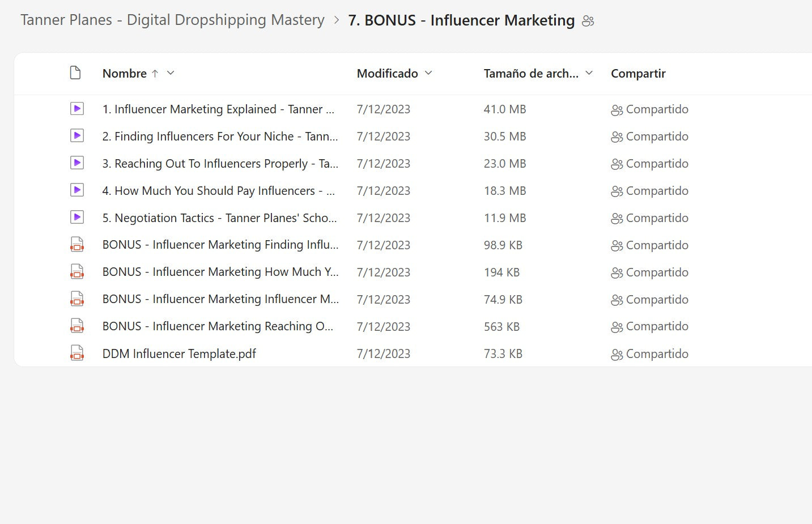Click the shared icon in Negotiation Tactics row
This screenshot has height=524, width=812.
click(617, 219)
